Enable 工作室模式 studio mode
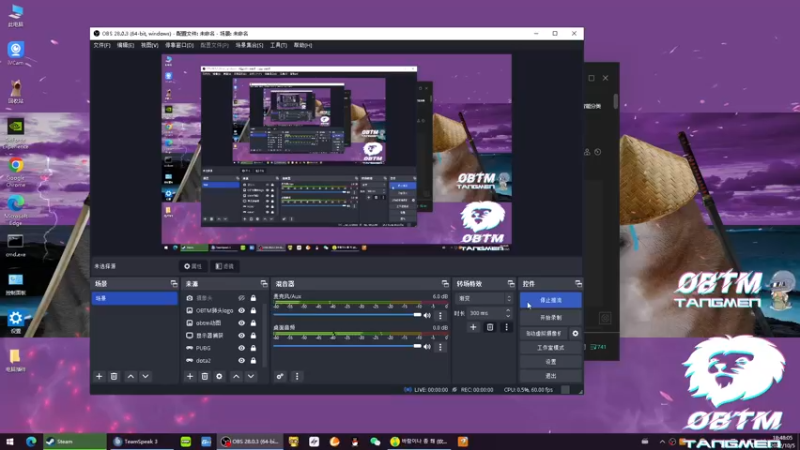Screen dimensions: 800x450 tap(551, 348)
